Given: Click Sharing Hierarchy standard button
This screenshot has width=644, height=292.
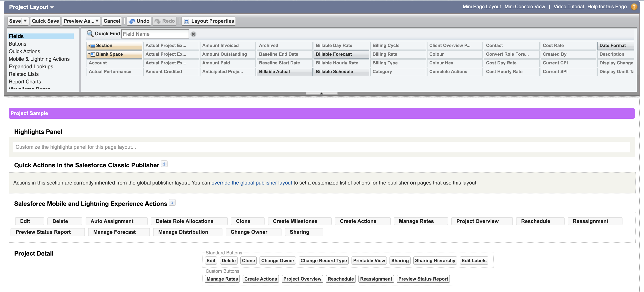Looking at the screenshot, I should (435, 261).
